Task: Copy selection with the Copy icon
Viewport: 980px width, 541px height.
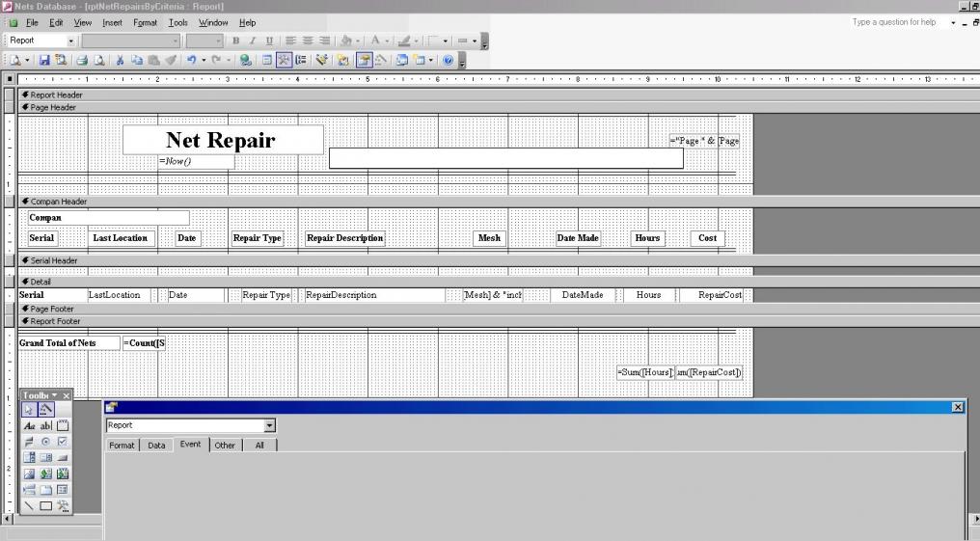Action: (137, 60)
